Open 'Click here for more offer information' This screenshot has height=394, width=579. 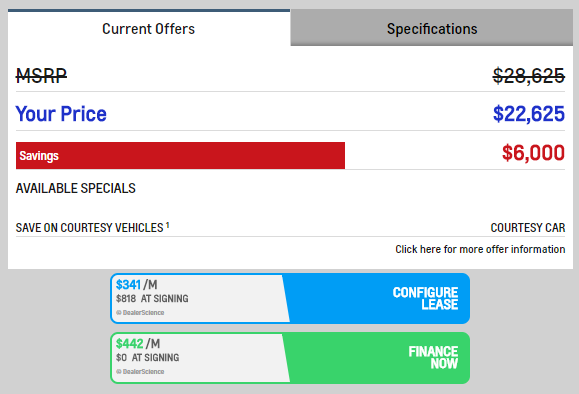tap(480, 249)
